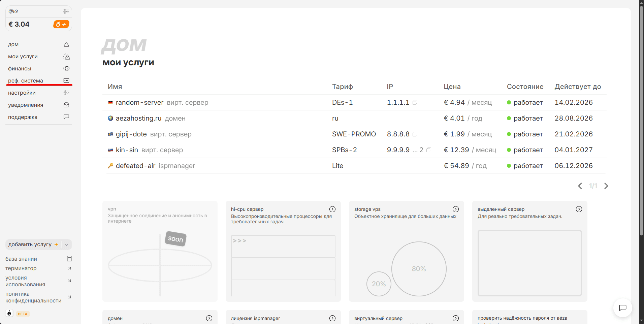Click the поддержка chat icon in sidebar
Image resolution: width=644 pixels, height=324 pixels.
click(66, 117)
